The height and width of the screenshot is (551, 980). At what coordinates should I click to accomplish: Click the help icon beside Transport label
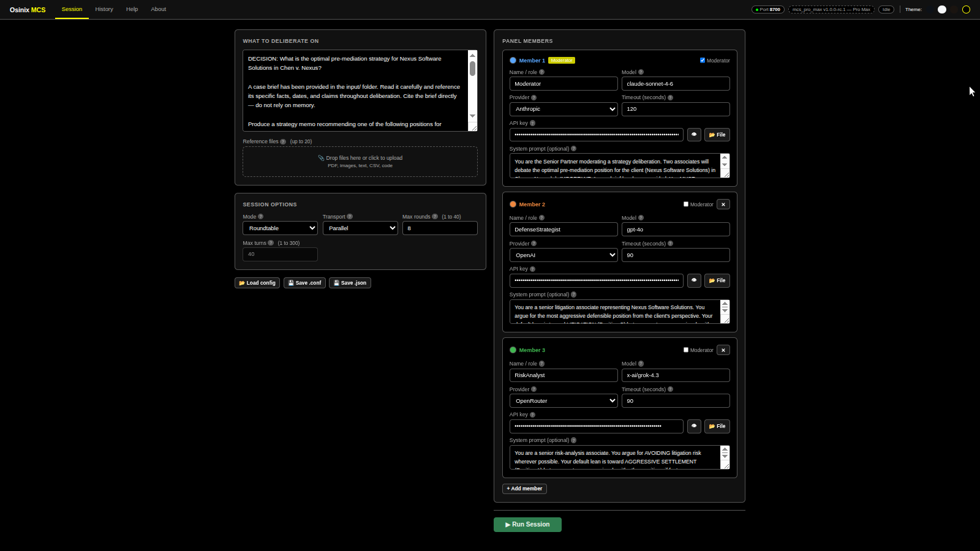click(350, 217)
